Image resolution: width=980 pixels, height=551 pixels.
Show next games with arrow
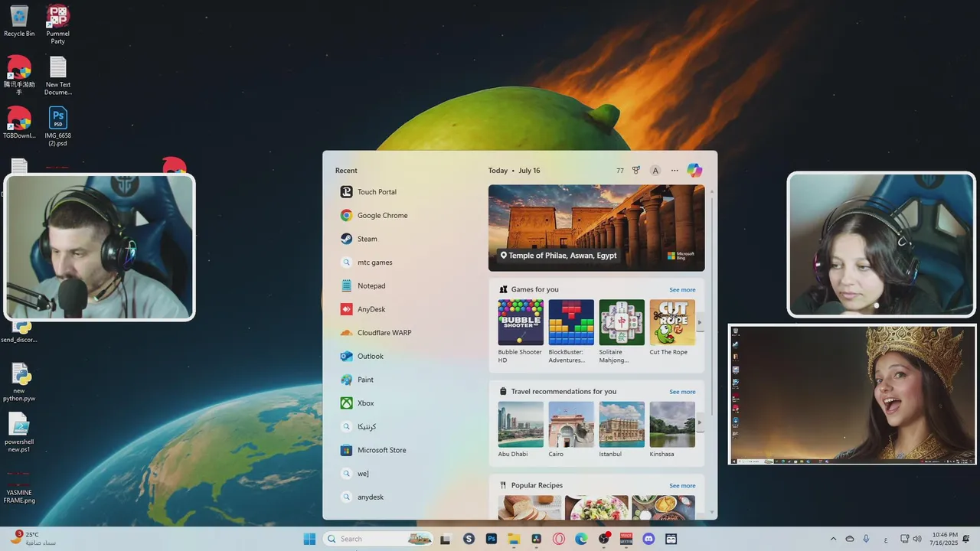(699, 322)
